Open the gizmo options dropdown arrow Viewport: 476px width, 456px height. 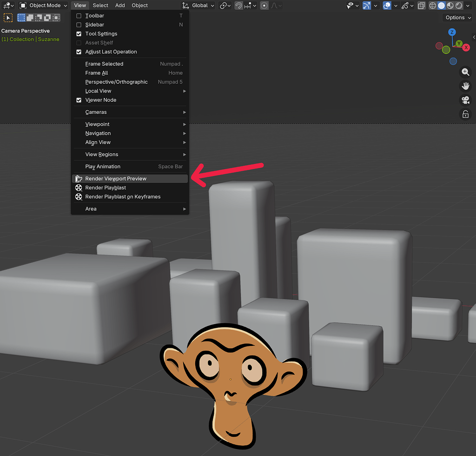point(376,6)
